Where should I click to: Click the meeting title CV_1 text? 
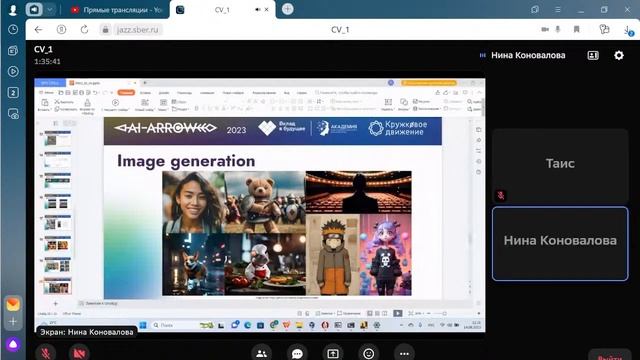(x=43, y=49)
